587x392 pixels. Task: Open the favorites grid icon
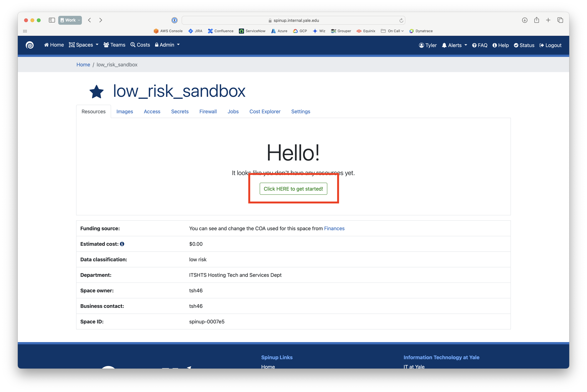pyautogui.click(x=25, y=31)
